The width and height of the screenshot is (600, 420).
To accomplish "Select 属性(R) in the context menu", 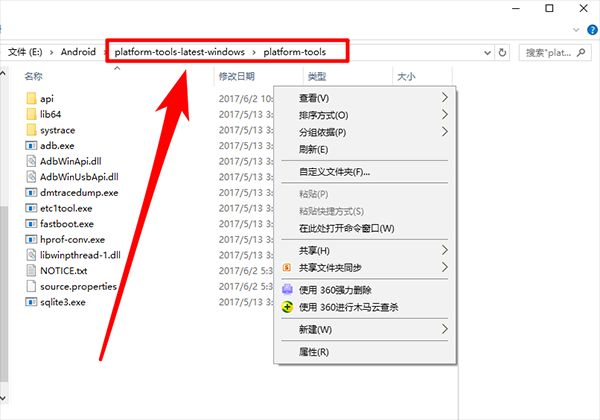I will pyautogui.click(x=313, y=352).
